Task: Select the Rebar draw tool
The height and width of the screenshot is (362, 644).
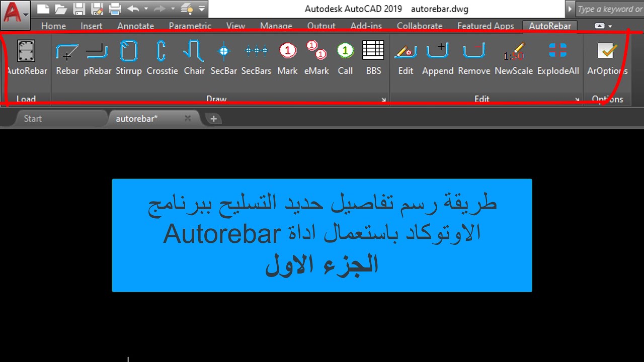Action: (x=67, y=58)
